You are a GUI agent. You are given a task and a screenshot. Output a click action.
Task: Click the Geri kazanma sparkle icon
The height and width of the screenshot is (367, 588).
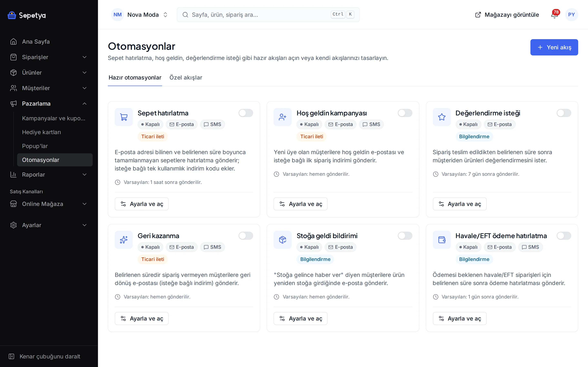tap(124, 240)
